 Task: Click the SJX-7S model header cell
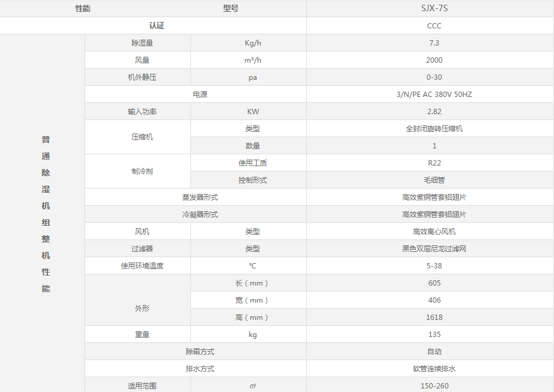coord(433,8)
